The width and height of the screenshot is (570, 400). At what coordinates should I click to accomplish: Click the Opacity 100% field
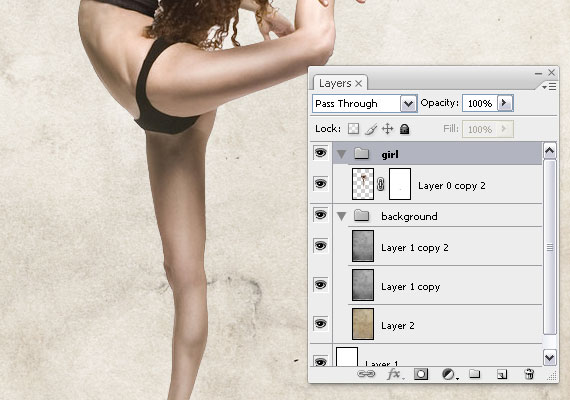(480, 103)
